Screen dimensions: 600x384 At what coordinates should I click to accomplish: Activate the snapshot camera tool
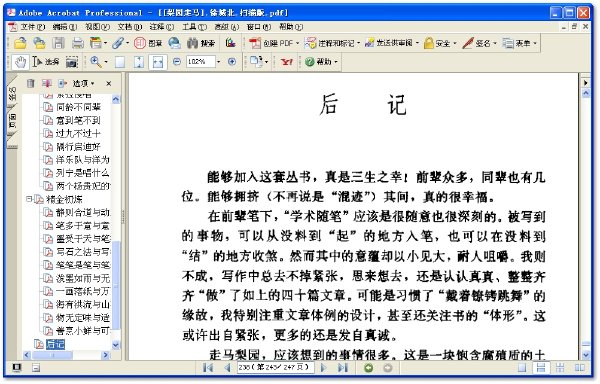click(72, 62)
